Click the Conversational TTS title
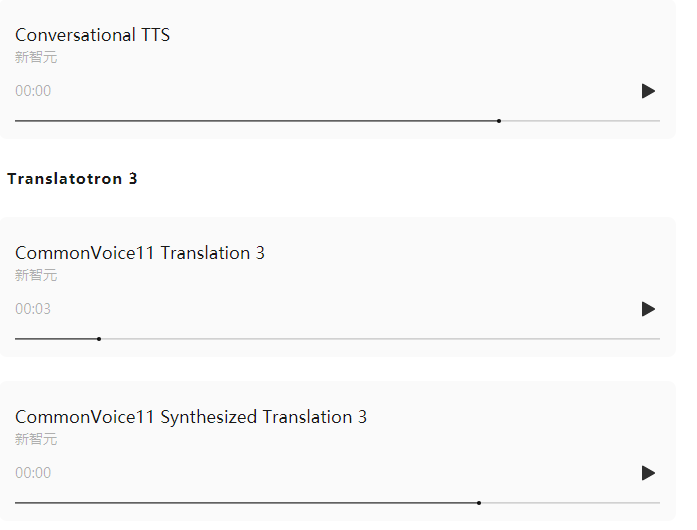This screenshot has width=697, height=530. coord(92,35)
